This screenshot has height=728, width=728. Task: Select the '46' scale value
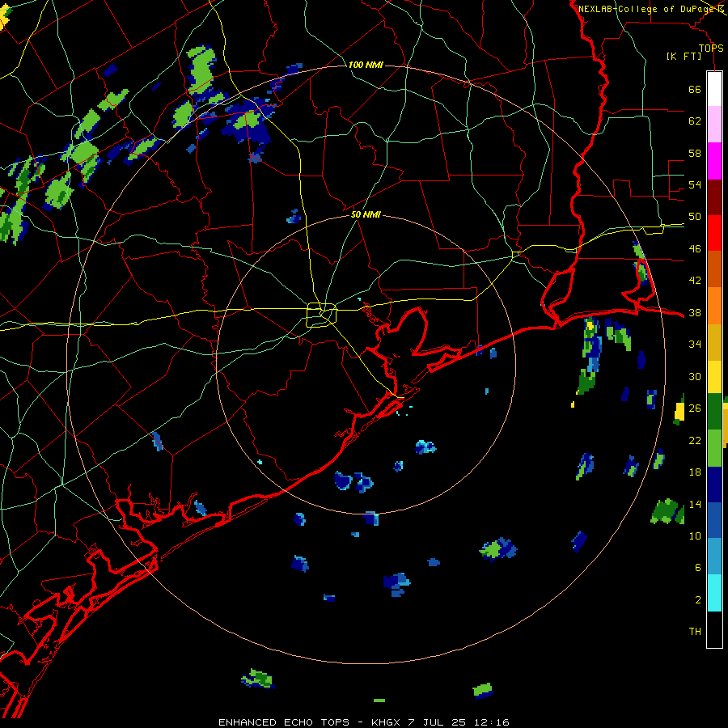pyautogui.click(x=695, y=248)
